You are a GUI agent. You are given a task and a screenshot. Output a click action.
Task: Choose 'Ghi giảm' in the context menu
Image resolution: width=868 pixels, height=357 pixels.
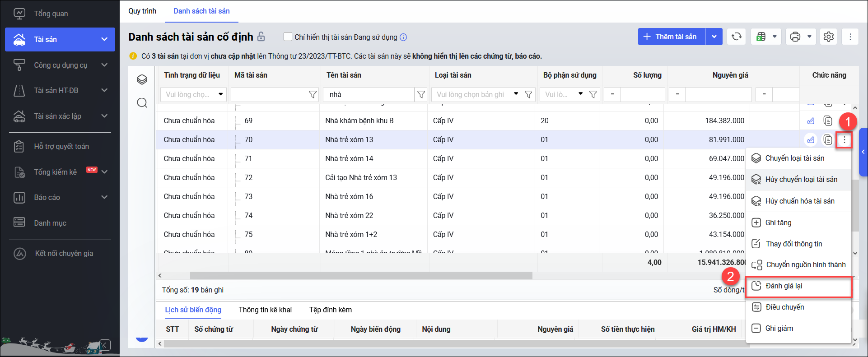[779, 328]
